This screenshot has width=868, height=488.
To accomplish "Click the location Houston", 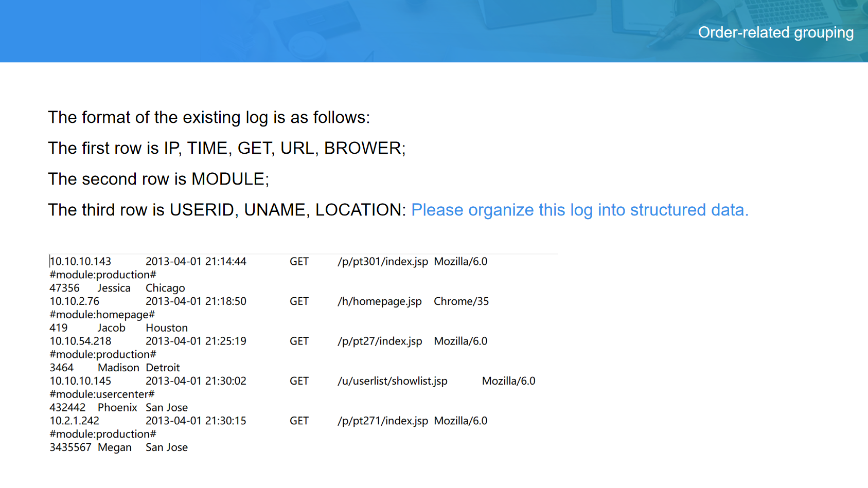I will [x=167, y=328].
